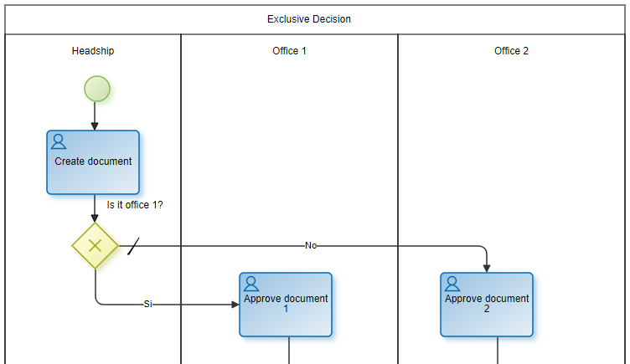Select the Office 2 lane header
The width and height of the screenshot is (630, 364).
tap(511, 51)
